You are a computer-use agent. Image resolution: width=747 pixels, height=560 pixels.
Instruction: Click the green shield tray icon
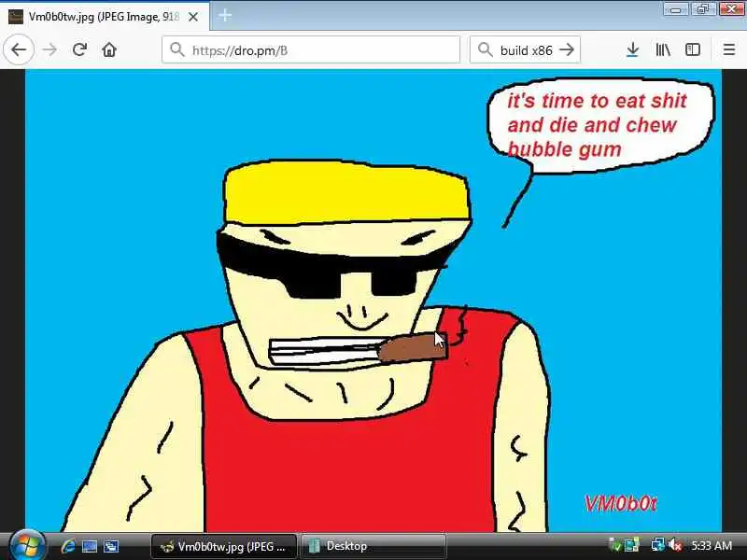[614, 545]
